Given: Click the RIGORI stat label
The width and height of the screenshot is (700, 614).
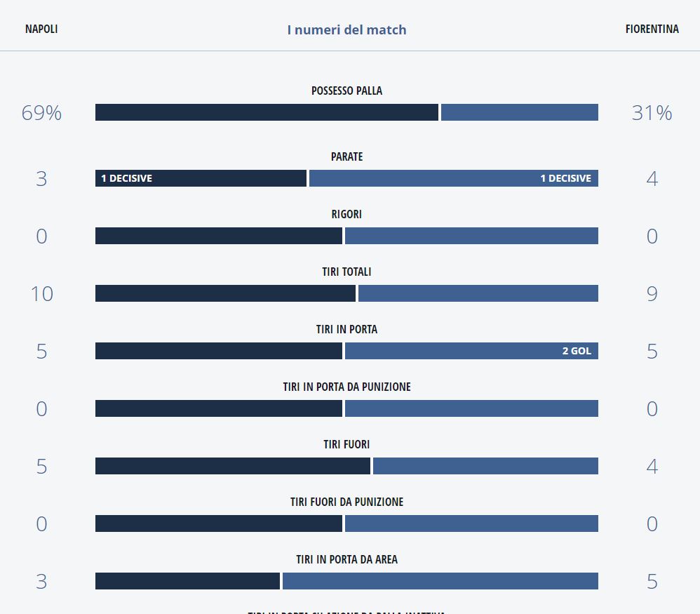Looking at the screenshot, I should tap(346, 215).
